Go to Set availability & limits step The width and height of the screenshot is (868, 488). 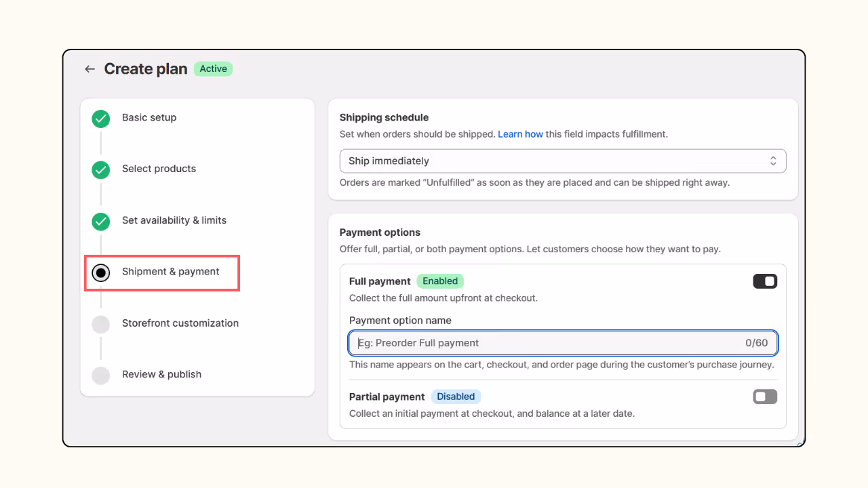(174, 220)
